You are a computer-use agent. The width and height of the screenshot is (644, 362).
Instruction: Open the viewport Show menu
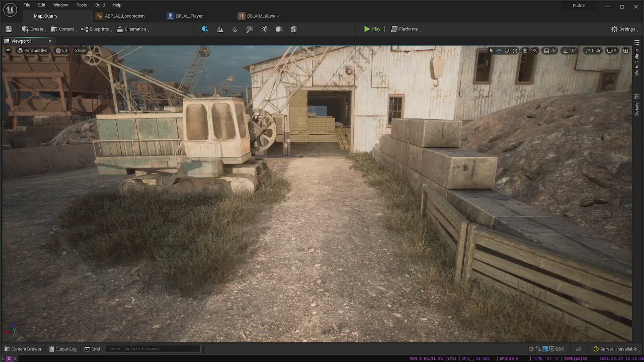(80, 51)
